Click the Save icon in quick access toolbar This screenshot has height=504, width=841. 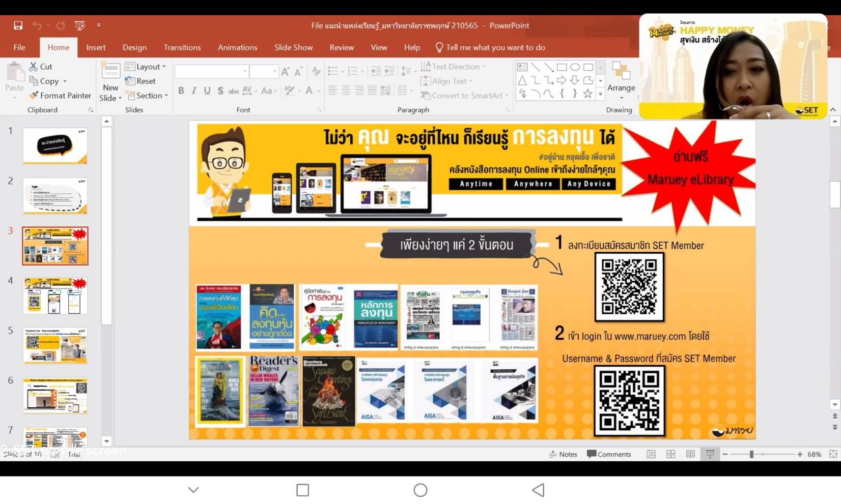[18, 25]
